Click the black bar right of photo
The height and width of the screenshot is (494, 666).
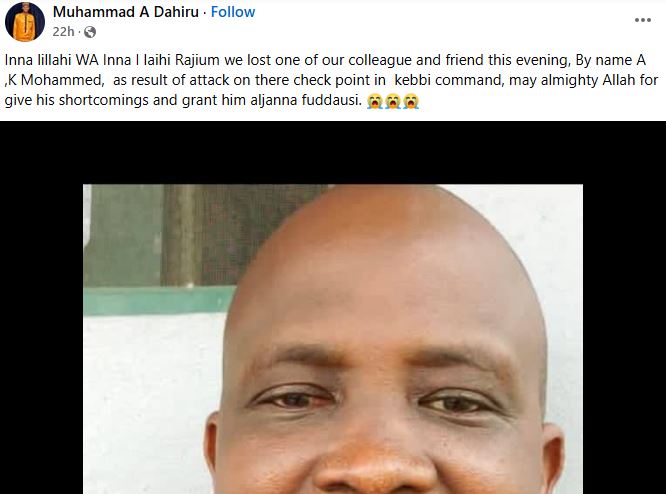point(624,339)
